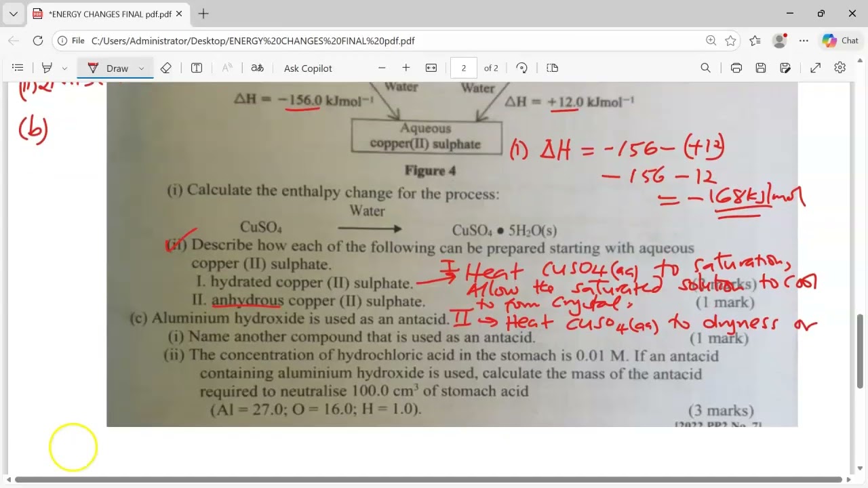Expand Draw pen options dropdown
The height and width of the screenshot is (488, 868).
[141, 68]
